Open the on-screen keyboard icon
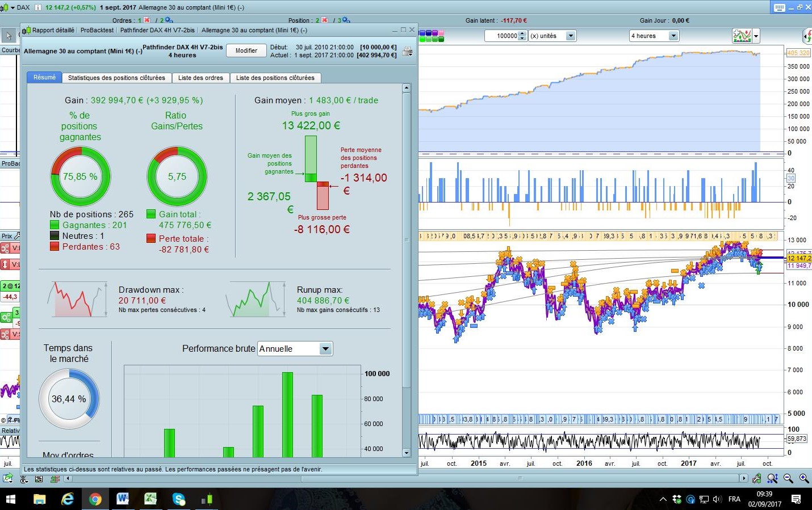Screen dimensions: 812x510 point(780,7)
